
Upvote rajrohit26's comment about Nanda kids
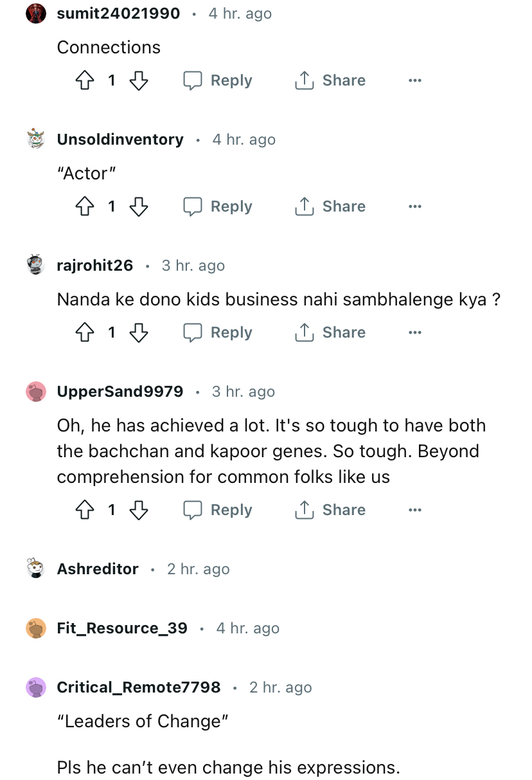[85, 332]
